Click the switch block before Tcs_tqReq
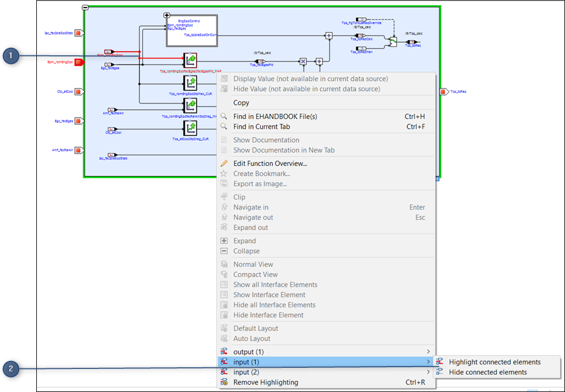Screen dimensions: 565x392 point(393,41)
